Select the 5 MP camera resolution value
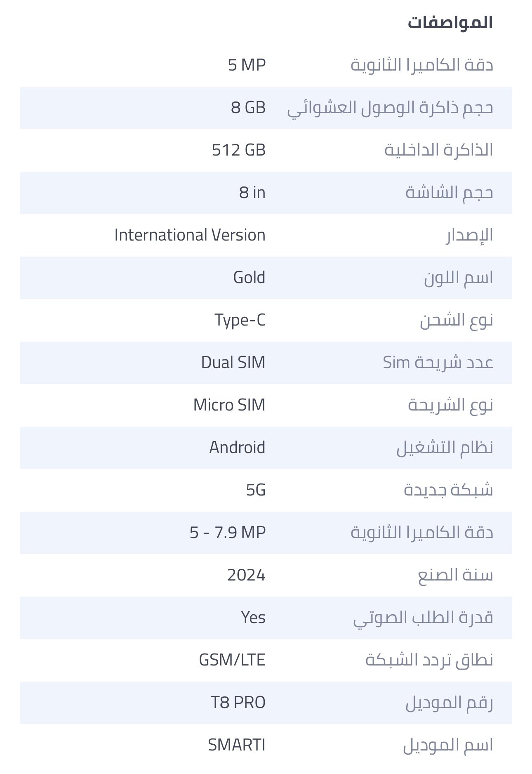This screenshot has height=774, width=532. [247, 65]
